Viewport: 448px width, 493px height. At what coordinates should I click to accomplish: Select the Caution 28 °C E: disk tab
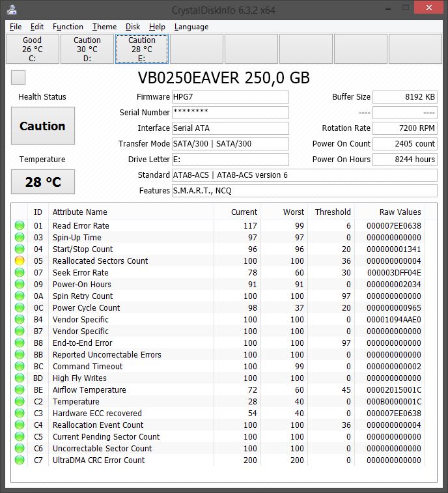click(142, 49)
